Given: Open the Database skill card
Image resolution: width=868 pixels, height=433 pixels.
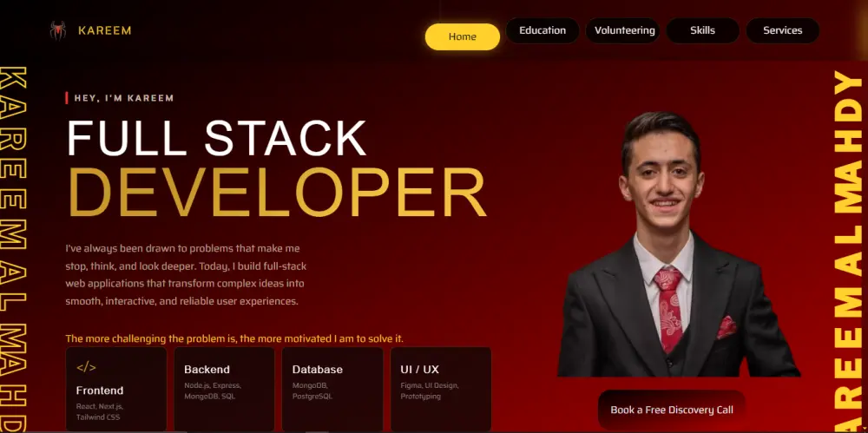Looking at the screenshot, I should click(332, 390).
